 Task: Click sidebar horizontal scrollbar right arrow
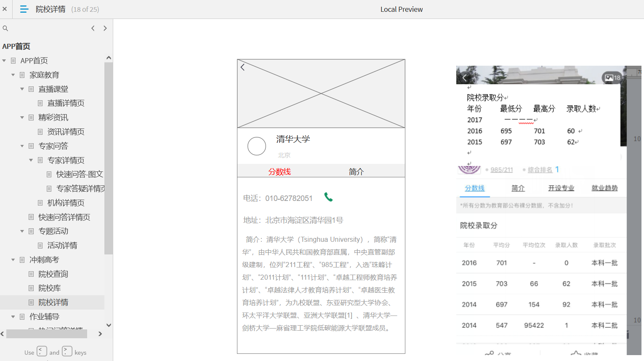tap(100, 334)
